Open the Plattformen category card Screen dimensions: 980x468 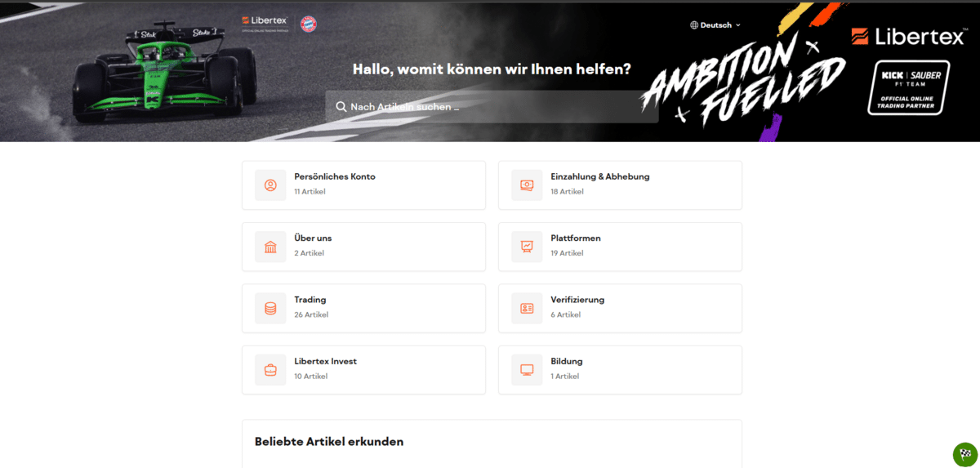(x=620, y=247)
